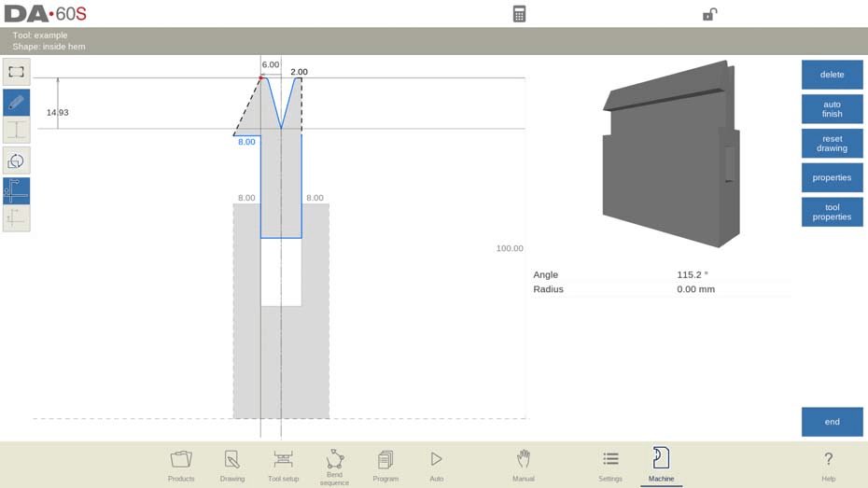Select the Machine tab

(x=661, y=466)
